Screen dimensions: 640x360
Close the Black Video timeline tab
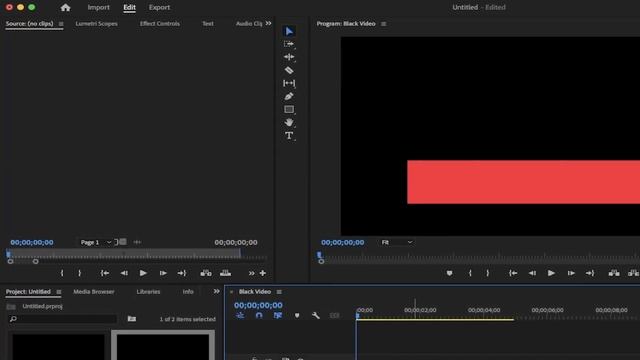pos(231,292)
